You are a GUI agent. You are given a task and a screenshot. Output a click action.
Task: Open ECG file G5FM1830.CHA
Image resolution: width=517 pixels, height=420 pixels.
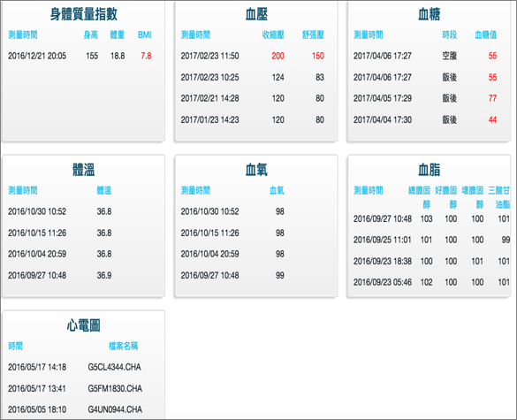115,388
